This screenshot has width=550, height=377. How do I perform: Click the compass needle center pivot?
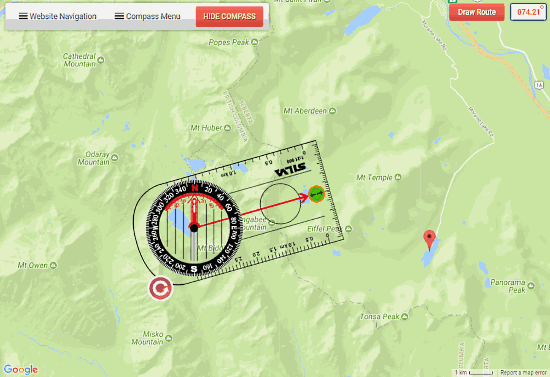click(194, 228)
